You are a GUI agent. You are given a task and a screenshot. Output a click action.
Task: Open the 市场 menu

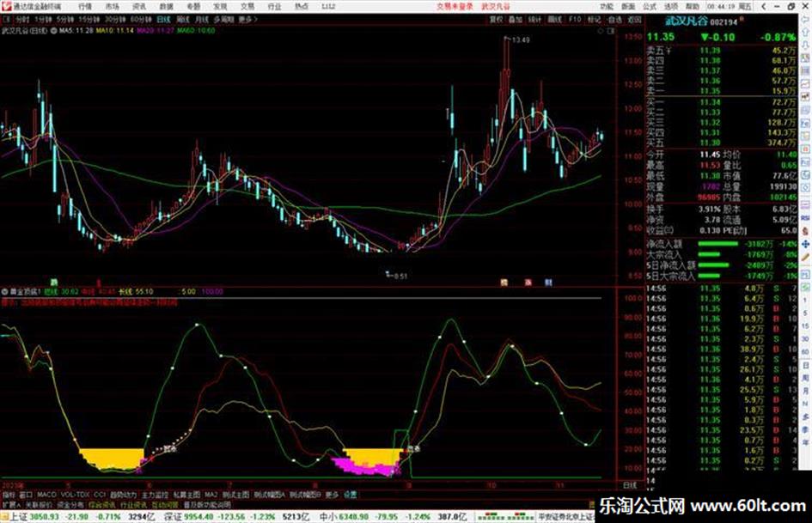(112, 7)
